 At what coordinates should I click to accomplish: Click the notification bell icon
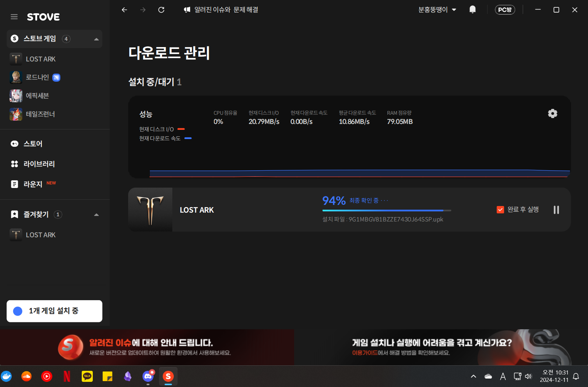click(472, 10)
